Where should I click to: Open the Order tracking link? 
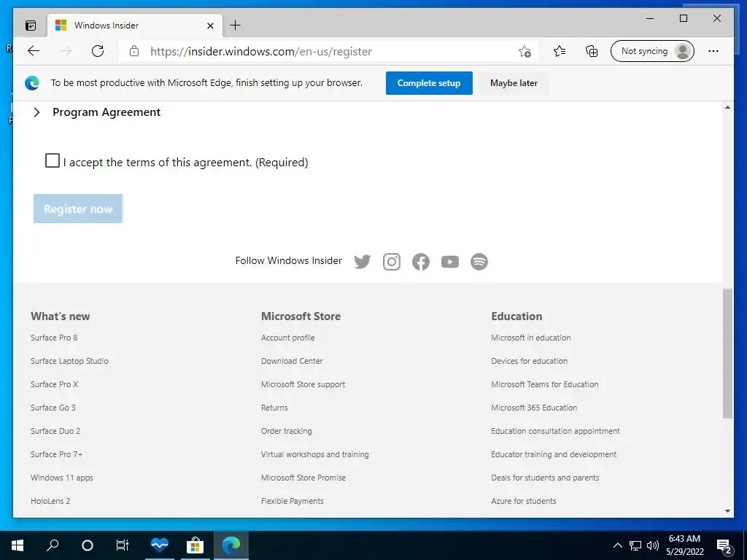(x=286, y=431)
